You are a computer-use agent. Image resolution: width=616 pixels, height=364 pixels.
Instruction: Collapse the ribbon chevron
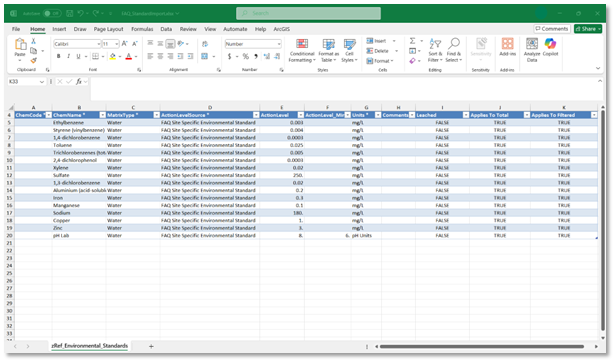[x=598, y=68]
